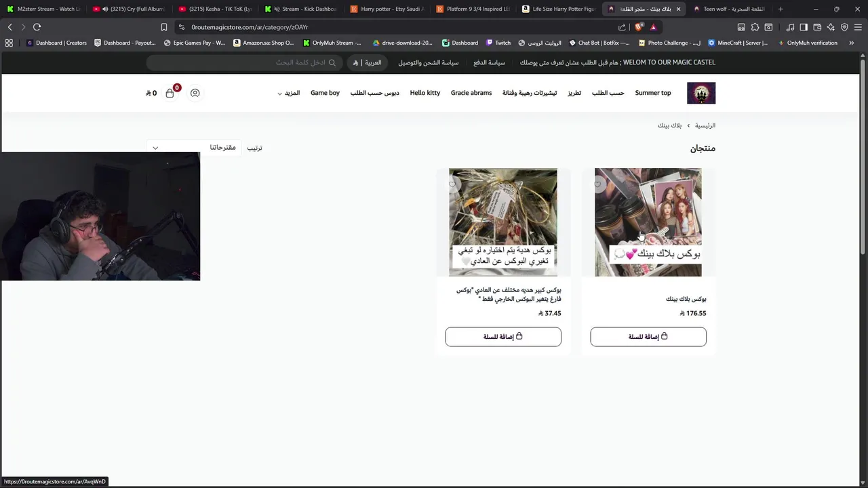Screen dimensions: 868x488
Task: Toggle the browser sidebar panel icon
Action: (x=804, y=27)
